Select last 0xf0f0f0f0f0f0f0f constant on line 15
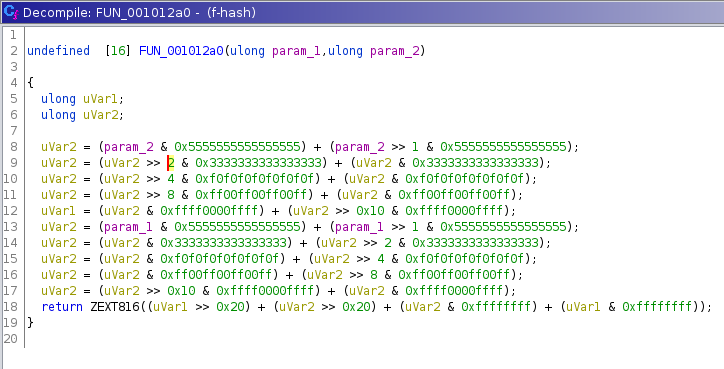Image resolution: width=724 pixels, height=369 pixels. point(465,259)
